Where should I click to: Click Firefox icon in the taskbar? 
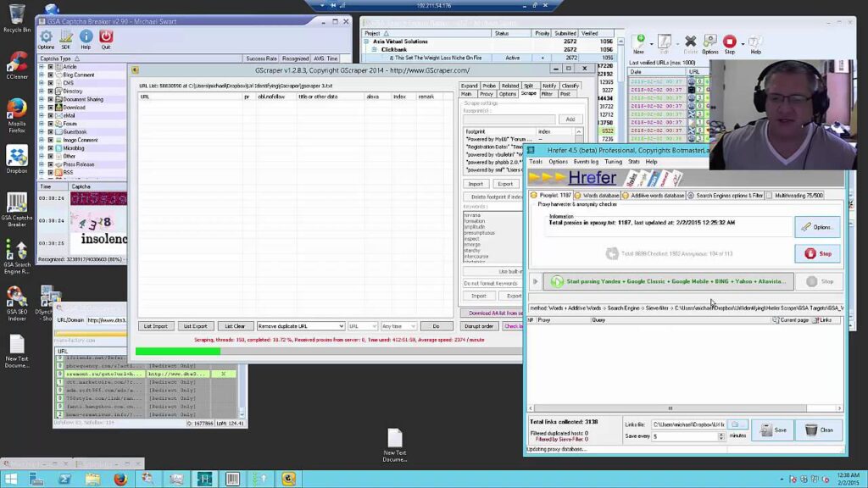point(120,479)
